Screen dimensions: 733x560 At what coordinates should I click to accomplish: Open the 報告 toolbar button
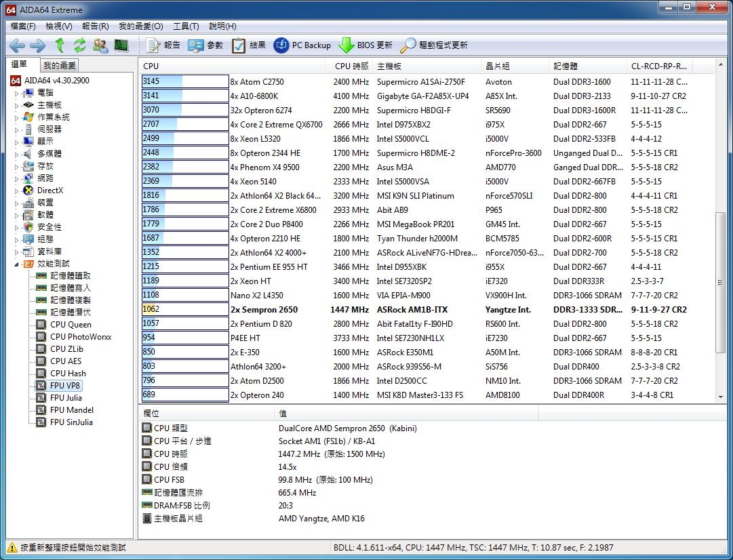[x=163, y=45]
